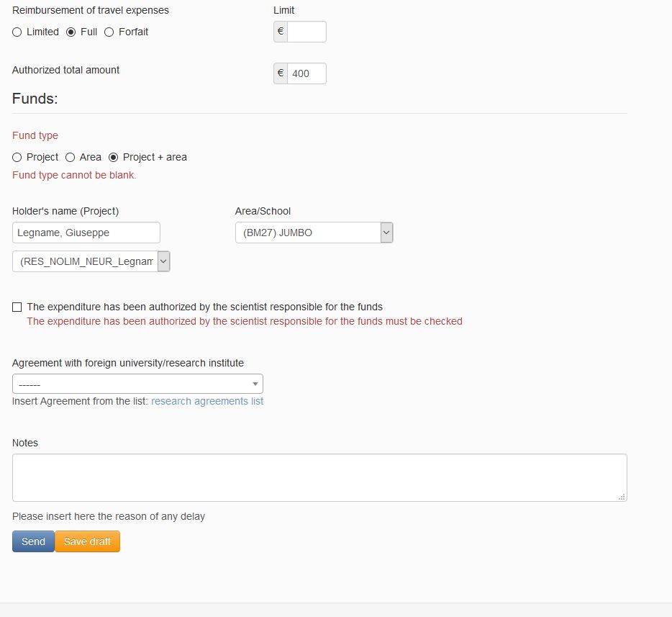Open the research agreements list link
The width and height of the screenshot is (672, 617).
tap(207, 401)
